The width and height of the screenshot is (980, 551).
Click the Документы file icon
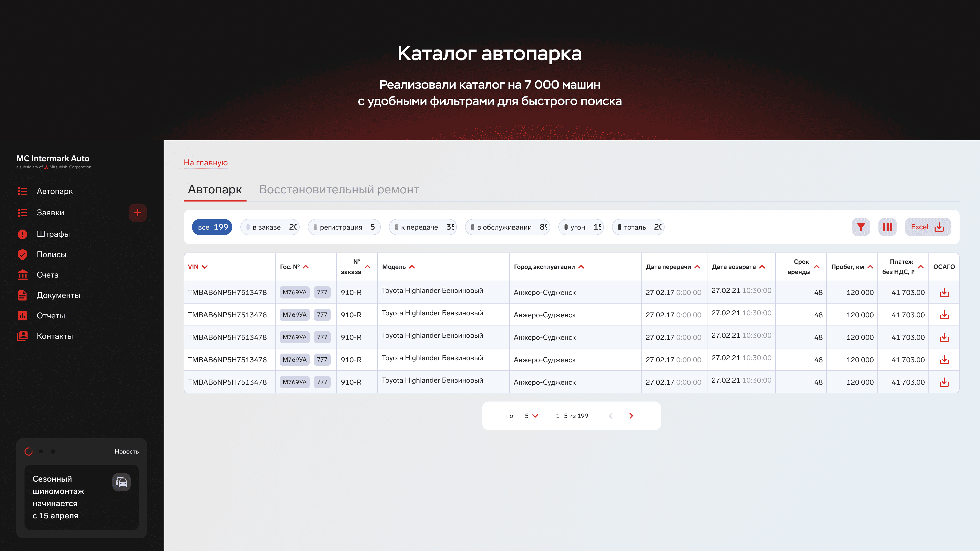tap(22, 295)
